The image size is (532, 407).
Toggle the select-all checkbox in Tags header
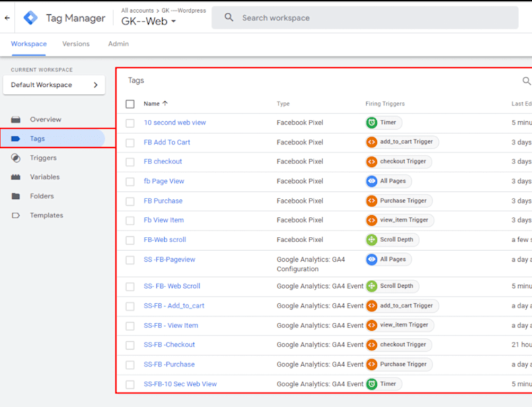point(130,104)
